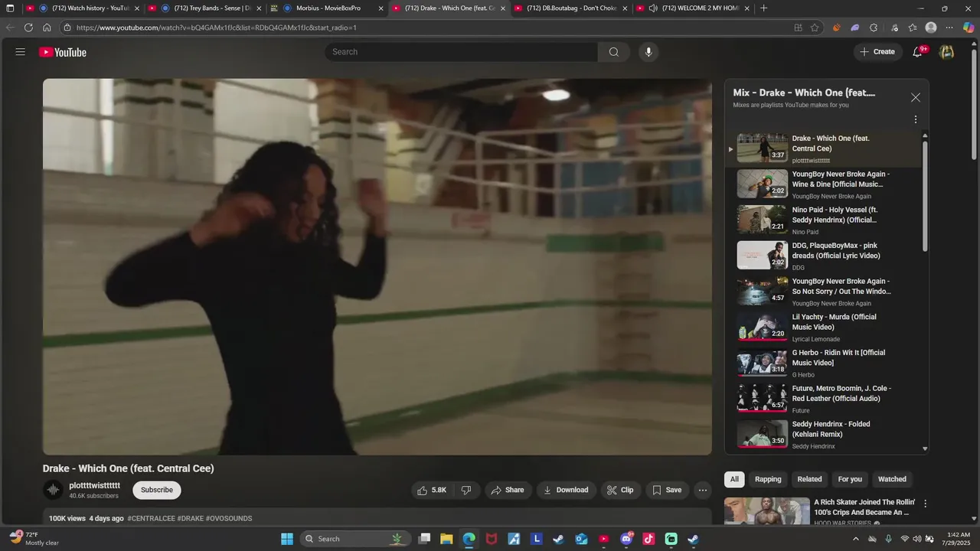Click the #CENTRALCEE hashtag
The height and width of the screenshot is (551, 980).
point(152,518)
